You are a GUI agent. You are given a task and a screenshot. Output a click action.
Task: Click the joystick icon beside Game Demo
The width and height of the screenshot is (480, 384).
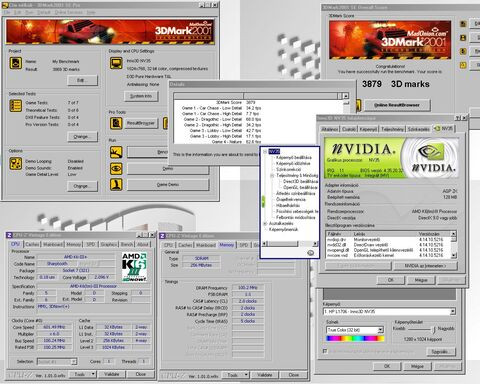coord(116,184)
